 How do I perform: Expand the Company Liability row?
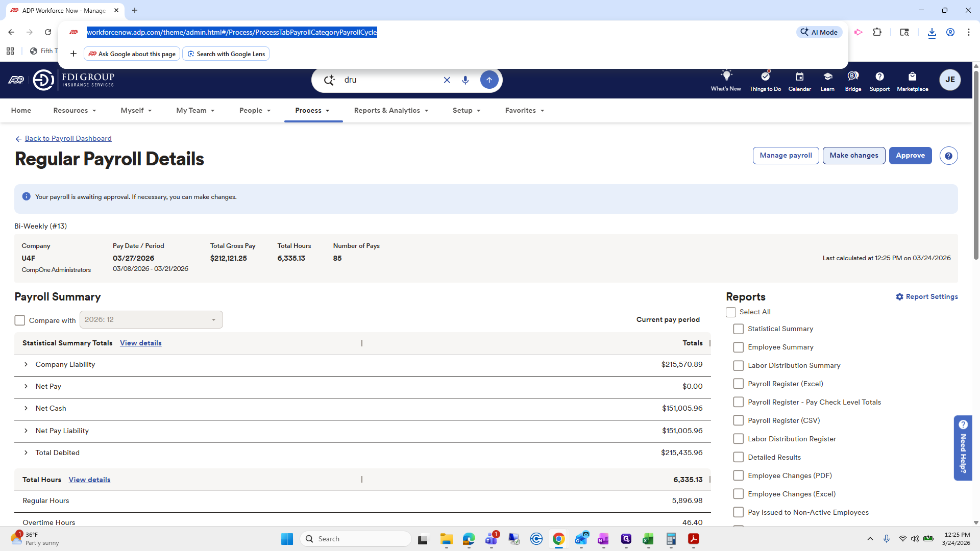26,364
